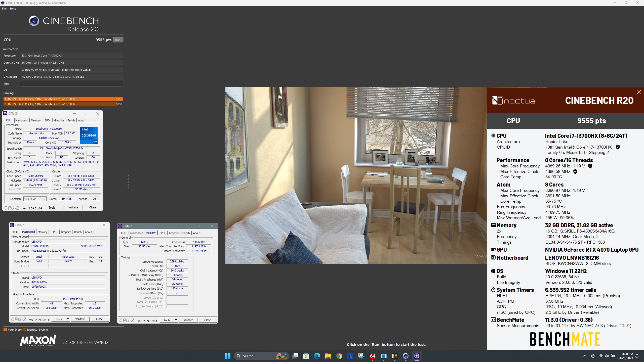
Task: Click verified shield beside CPUID name
Action: (618, 147)
